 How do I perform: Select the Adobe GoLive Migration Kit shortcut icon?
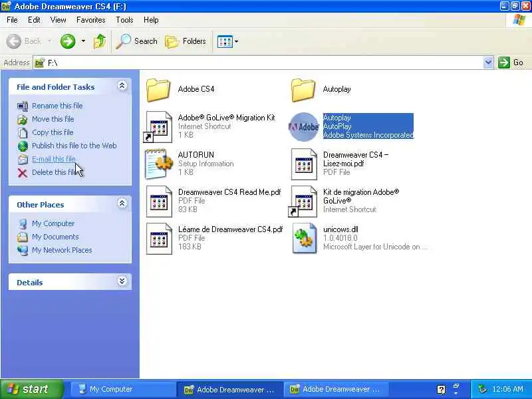click(x=158, y=127)
